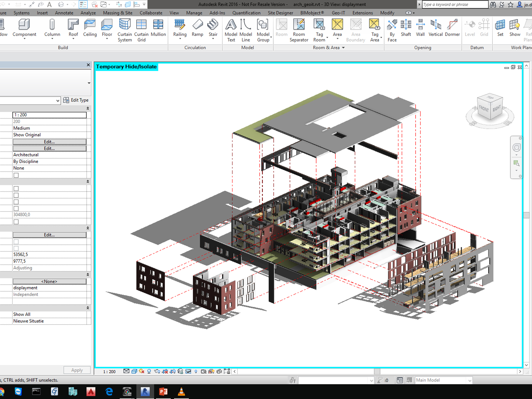Viewport: 532px width, 399px height.
Task: Open the Massing & Site tab
Action: (x=118, y=13)
